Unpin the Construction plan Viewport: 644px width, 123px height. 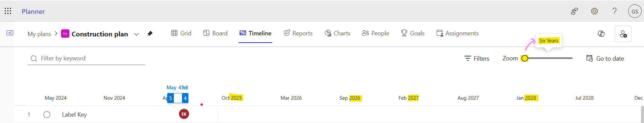click(150, 34)
